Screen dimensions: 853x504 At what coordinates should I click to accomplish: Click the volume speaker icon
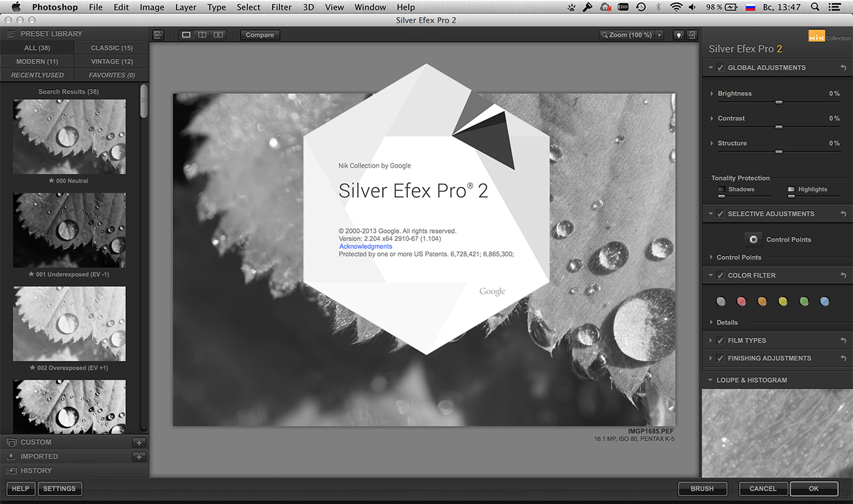tap(694, 7)
